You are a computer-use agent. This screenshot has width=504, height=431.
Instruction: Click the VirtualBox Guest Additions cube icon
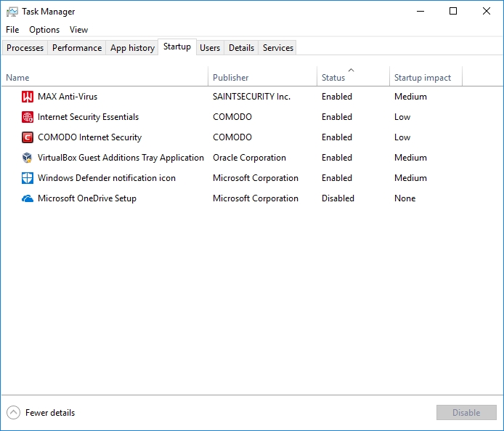pos(28,158)
